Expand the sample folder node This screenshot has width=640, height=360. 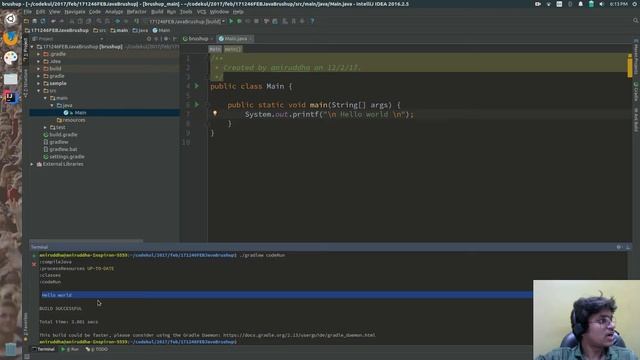coord(39,83)
